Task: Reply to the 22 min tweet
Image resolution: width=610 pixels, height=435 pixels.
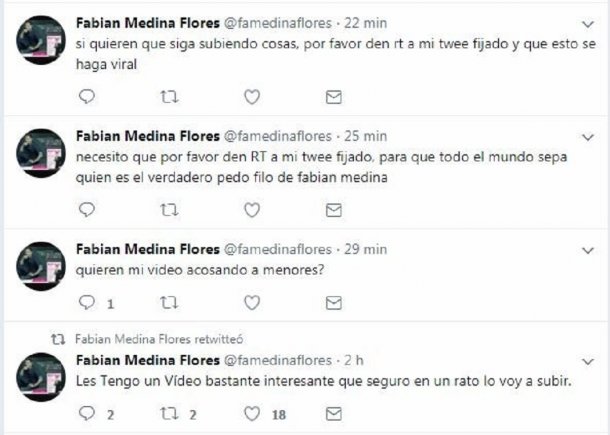Action: coord(87,97)
